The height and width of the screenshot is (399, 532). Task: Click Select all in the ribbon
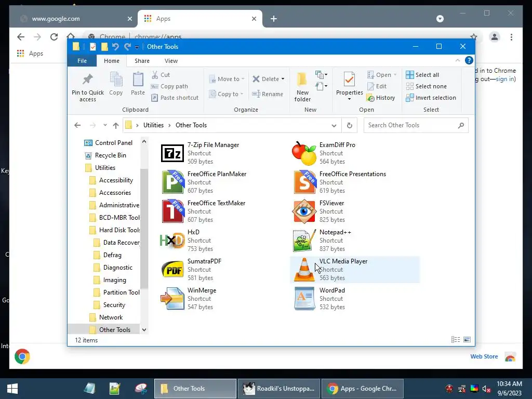pyautogui.click(x=422, y=75)
